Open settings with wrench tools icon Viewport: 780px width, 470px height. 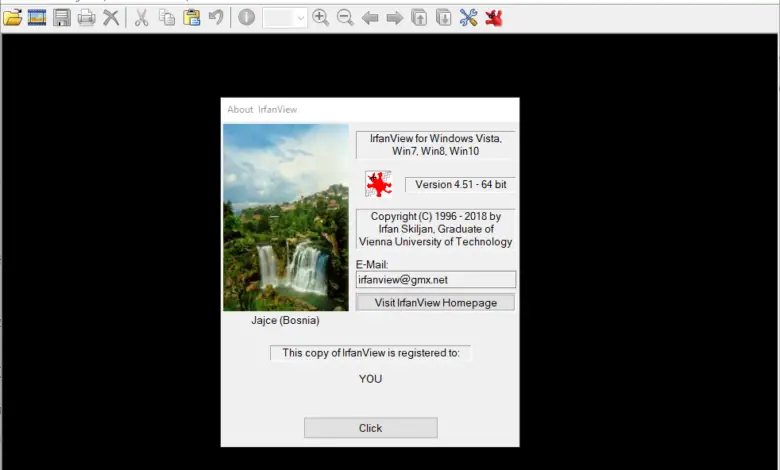[469, 18]
